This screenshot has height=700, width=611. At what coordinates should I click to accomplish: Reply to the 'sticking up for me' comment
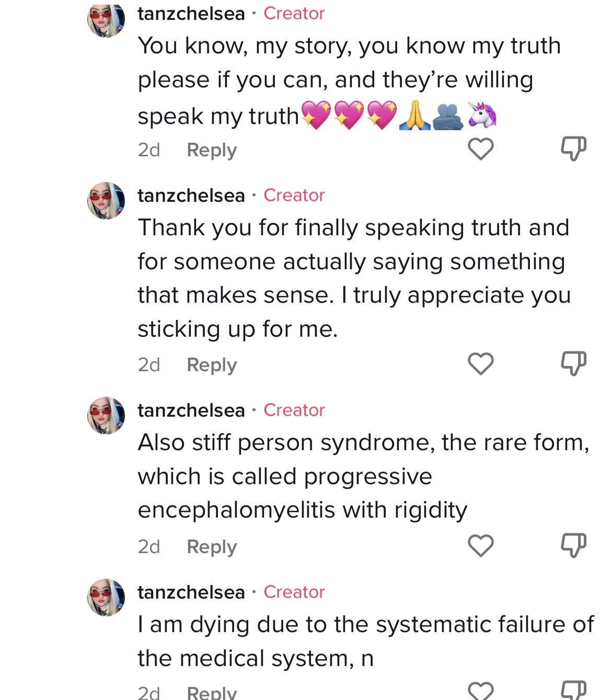[x=212, y=365]
